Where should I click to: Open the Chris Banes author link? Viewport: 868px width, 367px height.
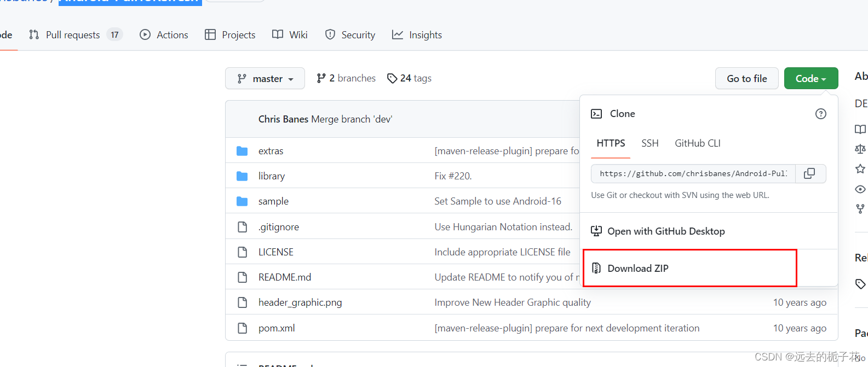[283, 119]
